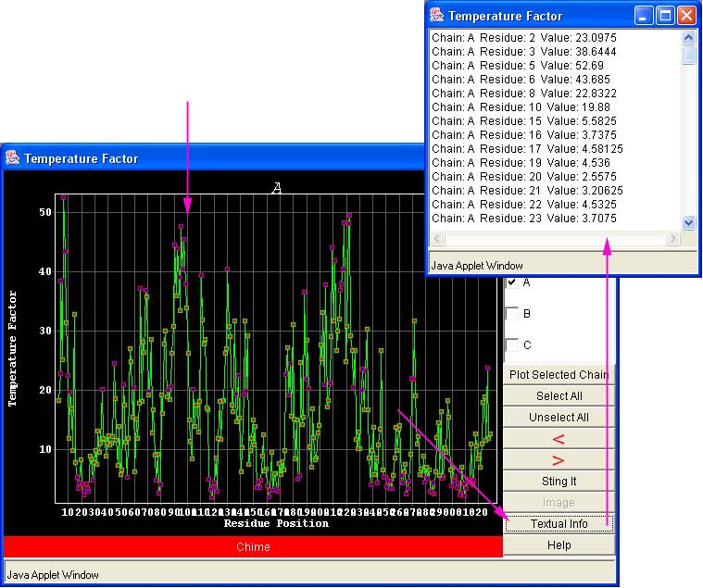Open the Textual Info window
Screen dimensions: 703x588
tap(559, 524)
